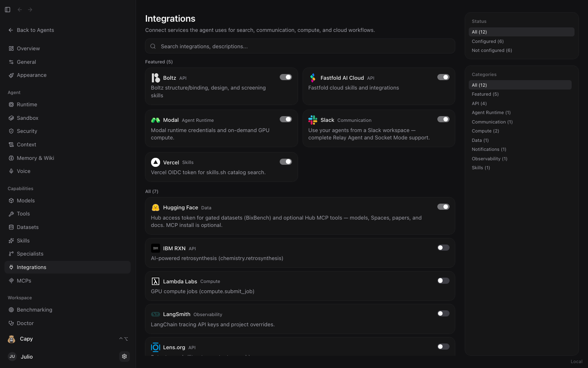The width and height of the screenshot is (588, 368).
Task: Go to the Runtime settings page
Action: click(67, 105)
